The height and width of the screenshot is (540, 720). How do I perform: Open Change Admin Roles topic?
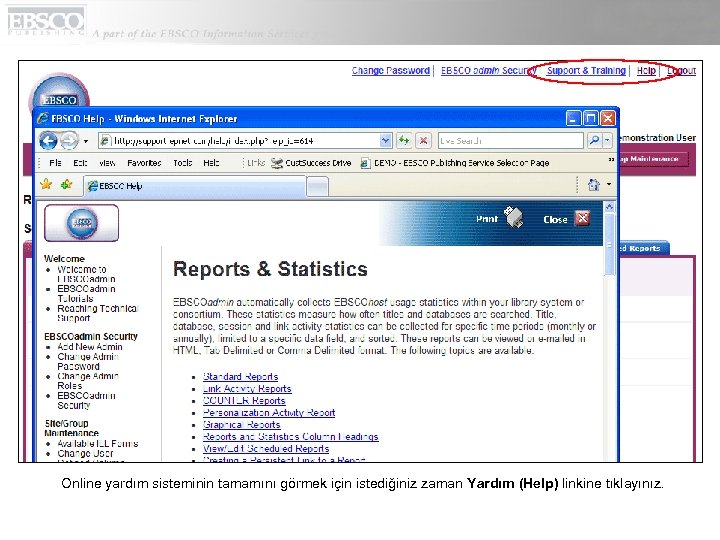[x=88, y=381]
